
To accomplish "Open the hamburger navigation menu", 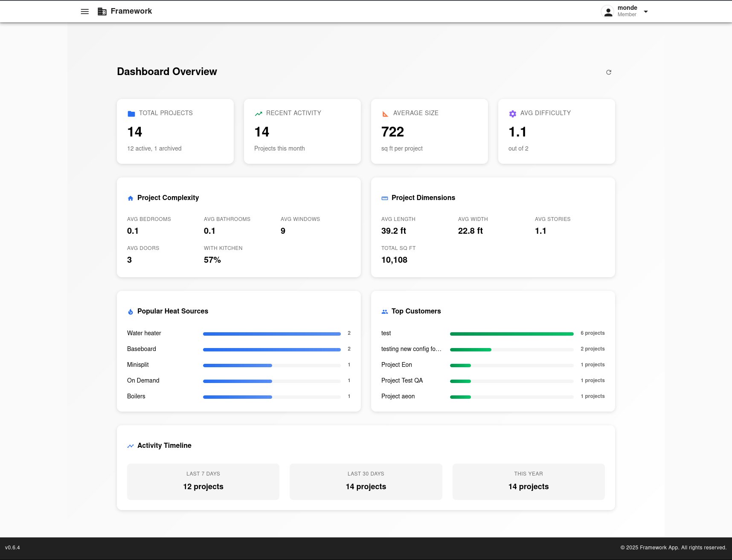I will (85, 12).
